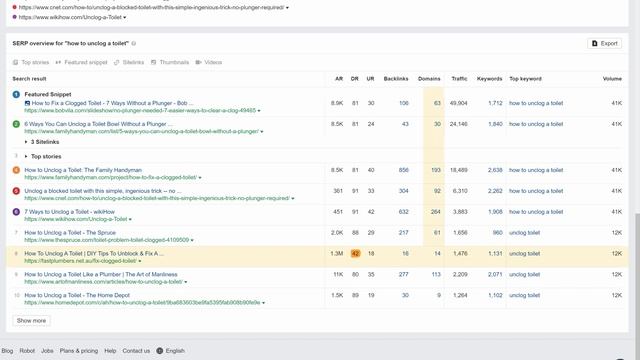The image size is (640, 360).
Task: Open dropdown after fastplumbers.net.au URL
Action: click(x=140, y=261)
